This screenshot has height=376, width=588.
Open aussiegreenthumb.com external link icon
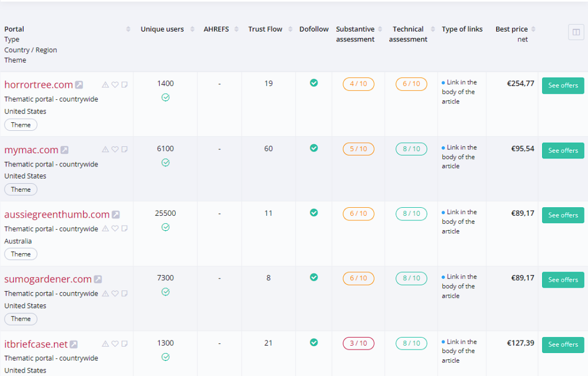point(116,215)
